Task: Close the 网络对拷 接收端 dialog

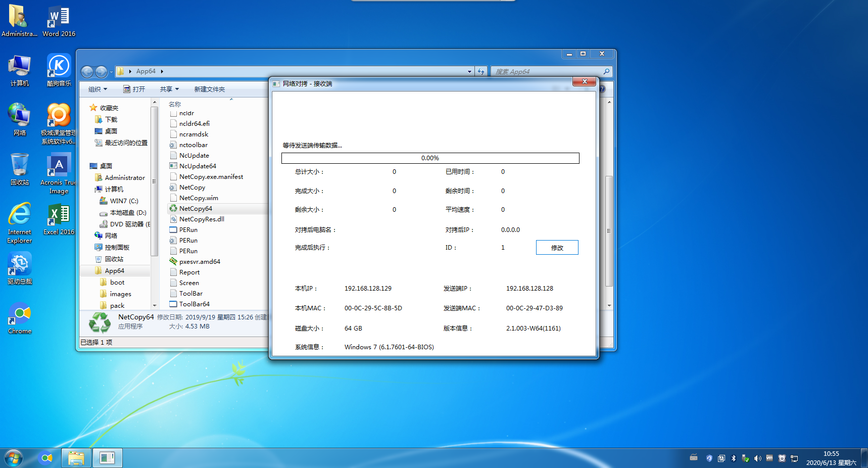Action: point(585,82)
